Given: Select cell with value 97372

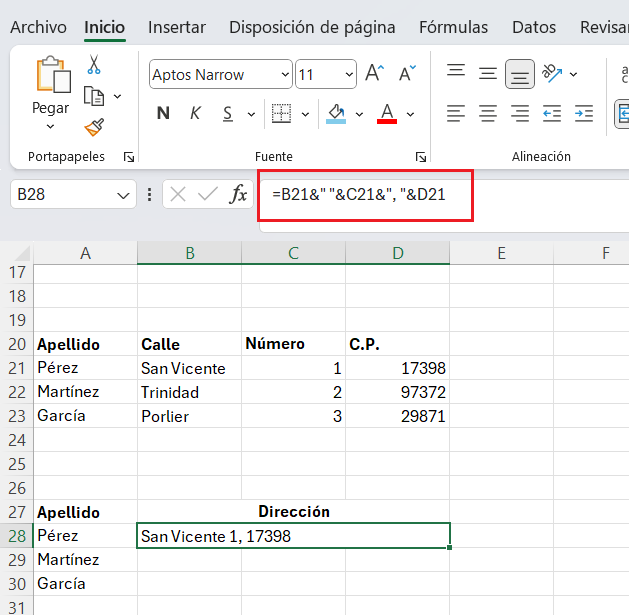Looking at the screenshot, I should pyautogui.click(x=398, y=392).
